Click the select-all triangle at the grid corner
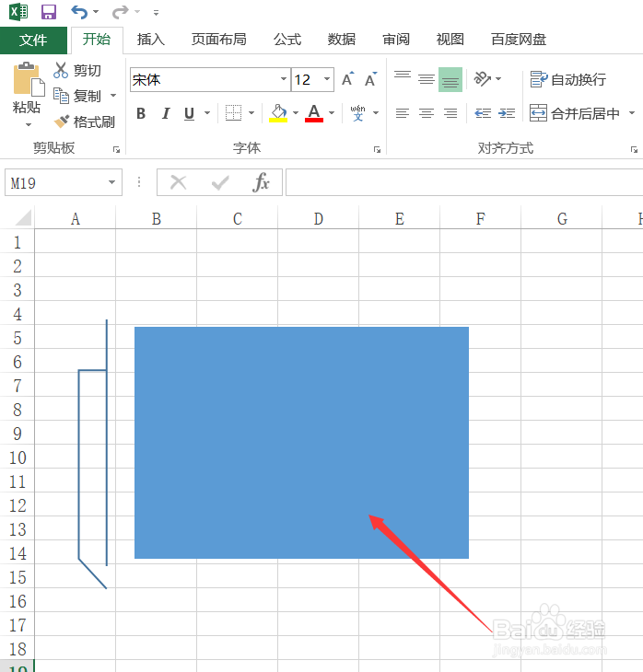 [23, 217]
